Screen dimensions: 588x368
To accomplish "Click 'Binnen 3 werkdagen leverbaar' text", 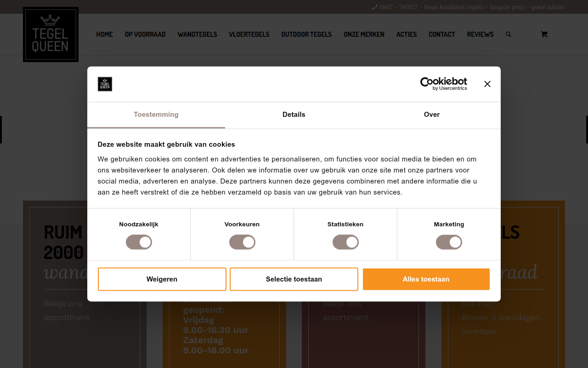I will click(501, 324).
